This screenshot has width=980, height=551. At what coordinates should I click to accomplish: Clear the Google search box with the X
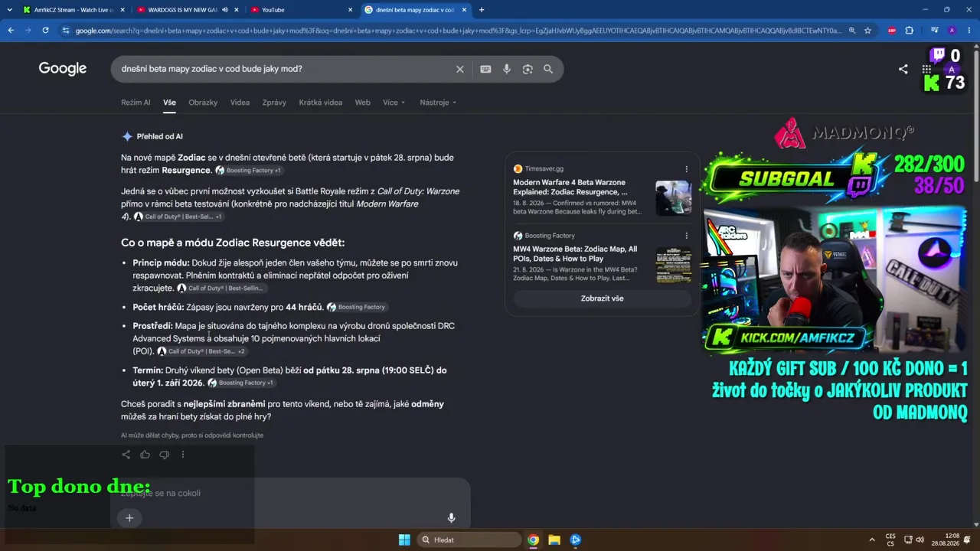tap(460, 69)
